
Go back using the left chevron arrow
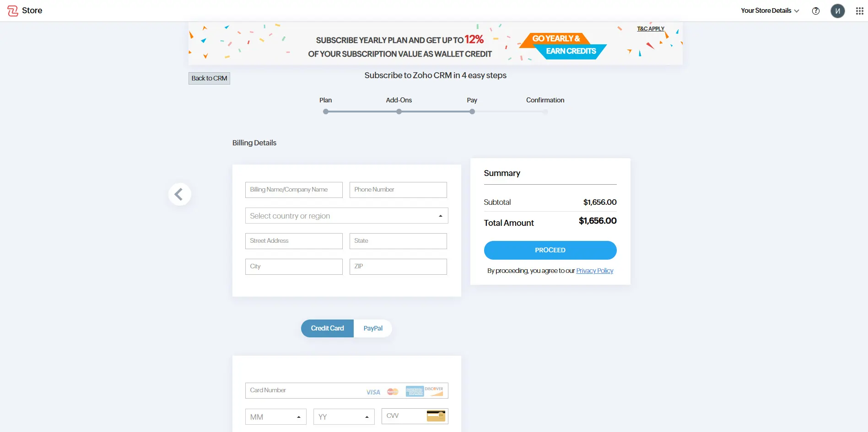point(179,194)
